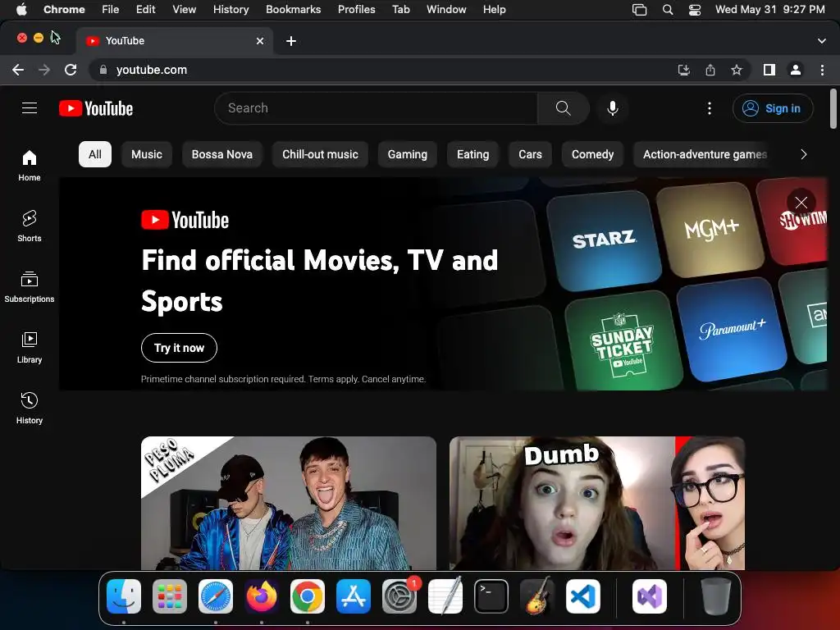Image resolution: width=840 pixels, height=630 pixels.
Task: Select the Bossa Nova filter chip
Action: pos(221,154)
